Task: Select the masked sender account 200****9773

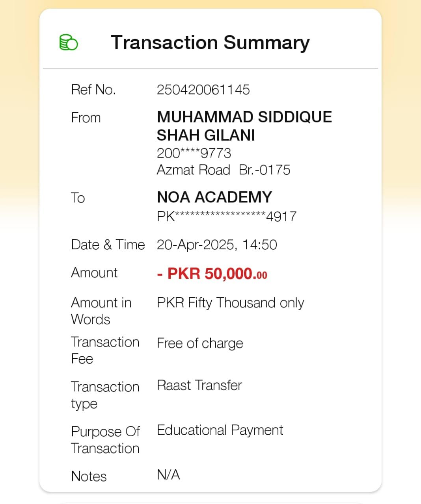Action: click(194, 153)
